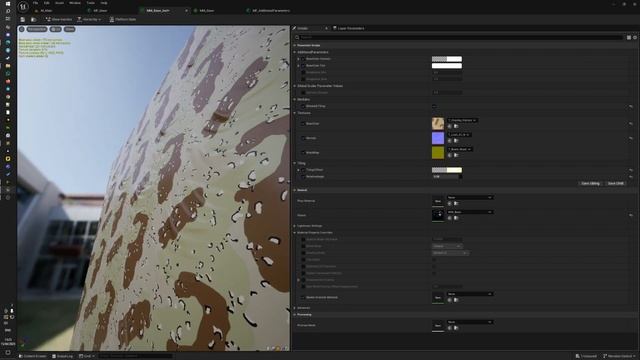Open the File menu

pyautogui.click(x=36, y=3)
